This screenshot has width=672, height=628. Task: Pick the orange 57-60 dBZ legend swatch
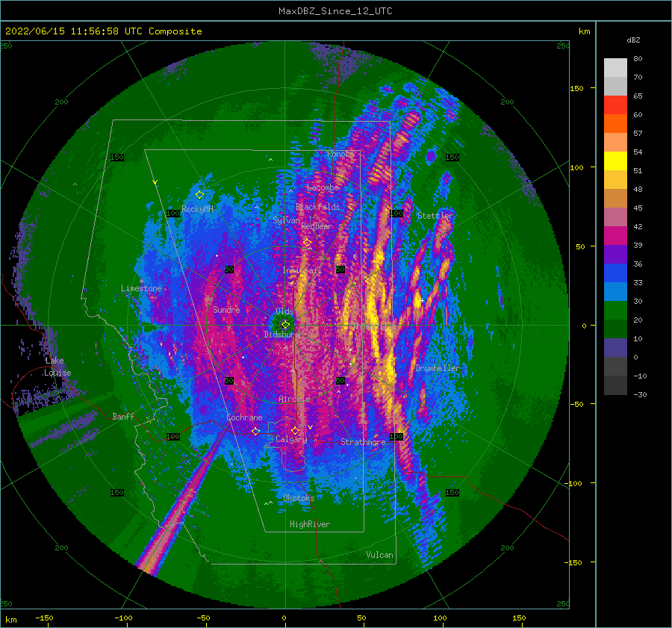click(615, 123)
